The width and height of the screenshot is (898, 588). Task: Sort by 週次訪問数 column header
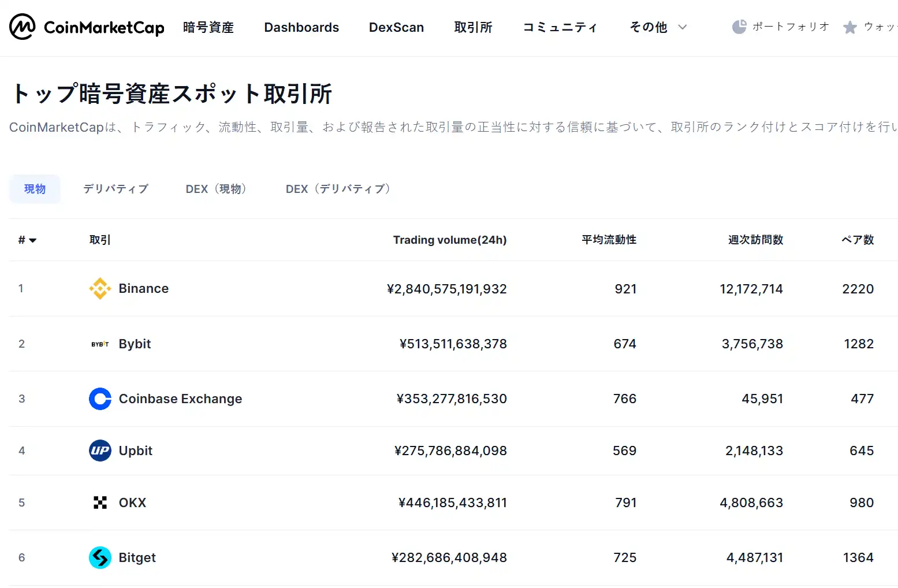pyautogui.click(x=755, y=240)
